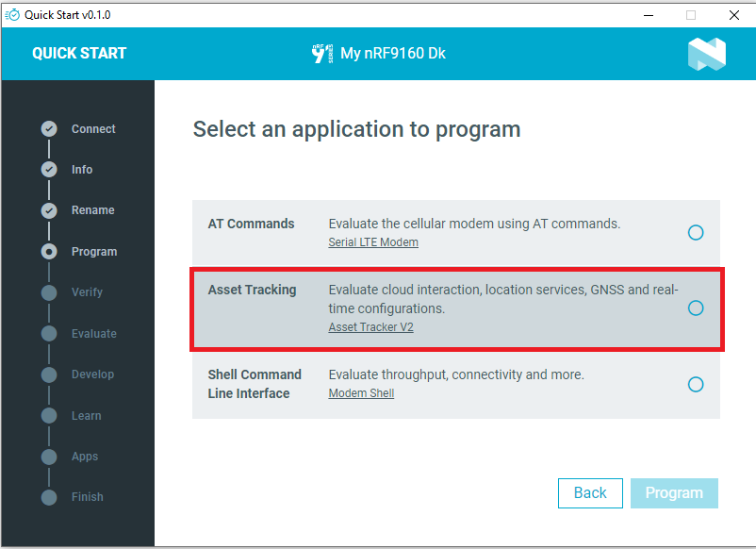
Task: Click the Back button
Action: click(590, 493)
